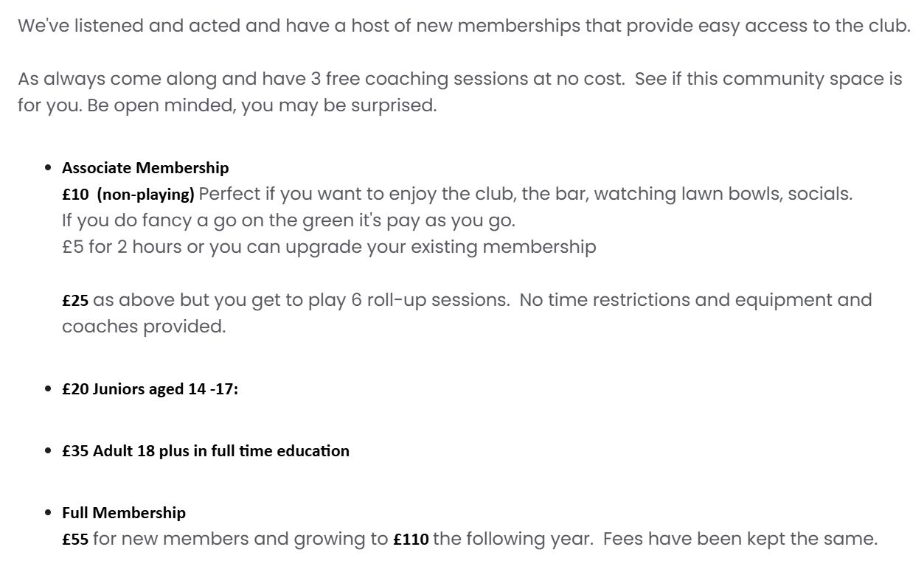Viewport: 924px width, 572px height.
Task: Click the £20 Juniors aged 14-17 line
Action: coord(150,389)
